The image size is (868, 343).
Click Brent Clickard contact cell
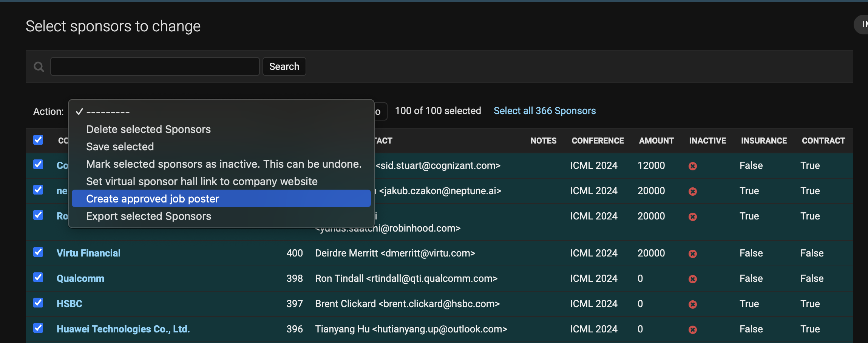tap(408, 304)
